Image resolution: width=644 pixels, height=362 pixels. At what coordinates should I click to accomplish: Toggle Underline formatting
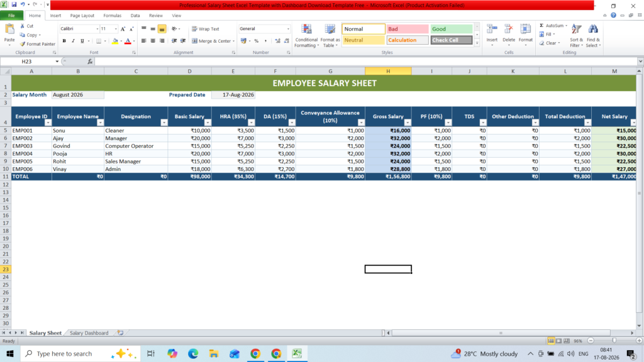82,41
